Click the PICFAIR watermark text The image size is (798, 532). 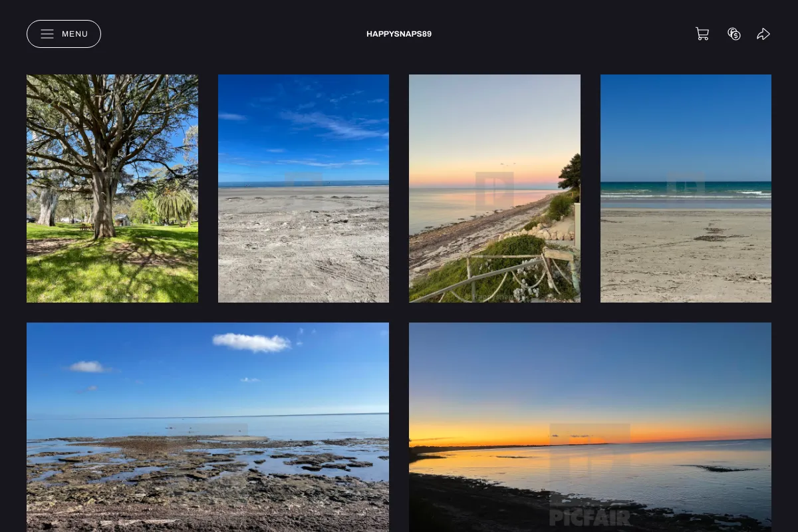pyautogui.click(x=590, y=517)
